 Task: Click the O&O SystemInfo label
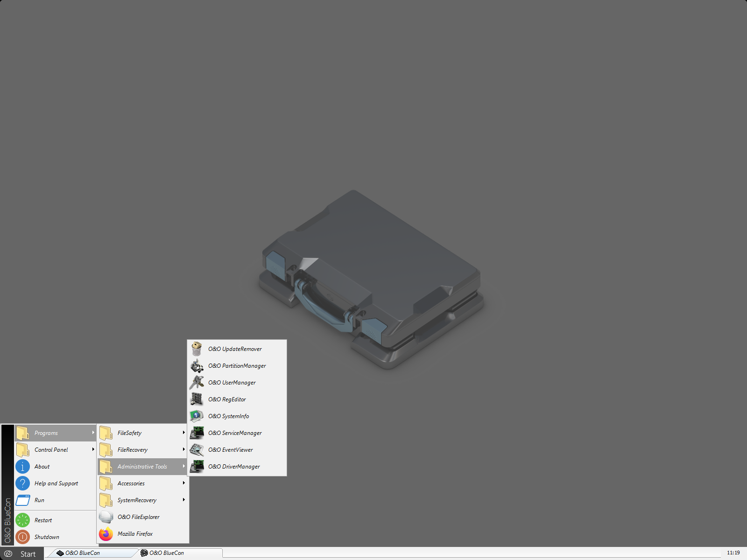click(x=229, y=416)
